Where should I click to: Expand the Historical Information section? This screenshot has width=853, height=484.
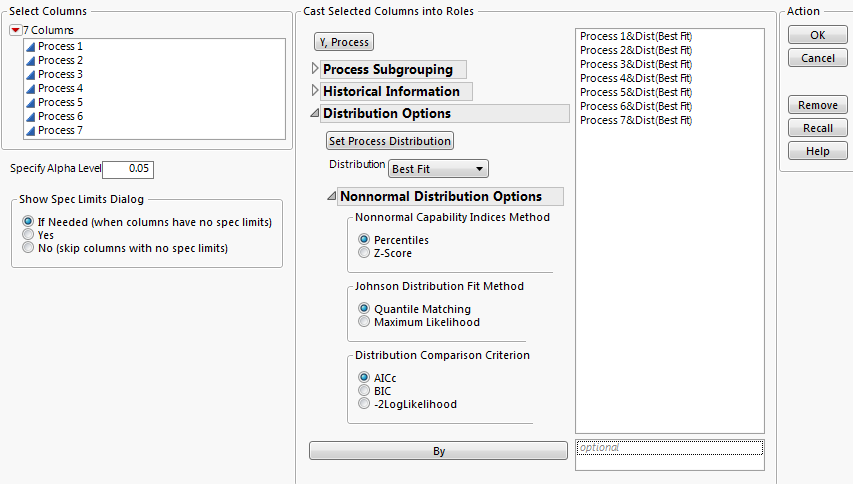[x=317, y=91]
